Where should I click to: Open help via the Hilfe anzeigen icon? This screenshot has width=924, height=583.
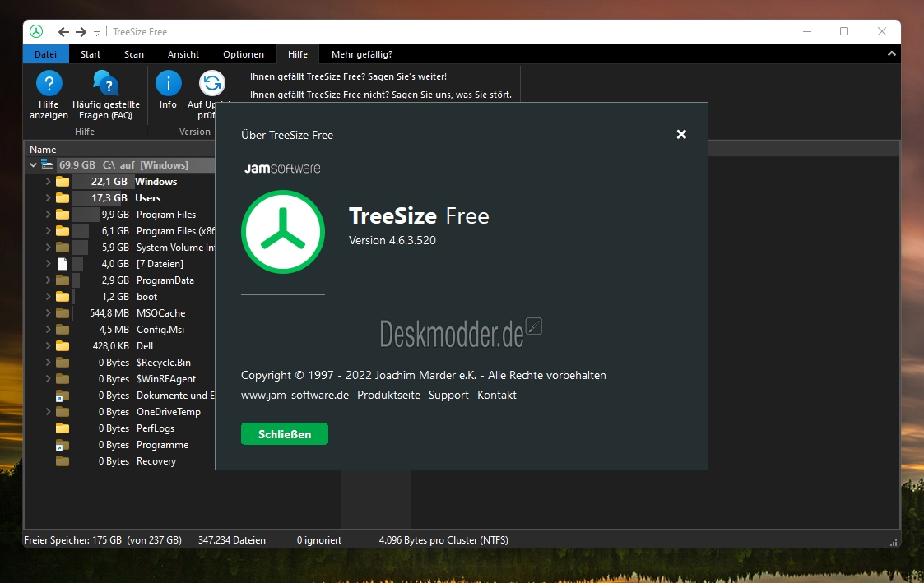[x=49, y=83]
